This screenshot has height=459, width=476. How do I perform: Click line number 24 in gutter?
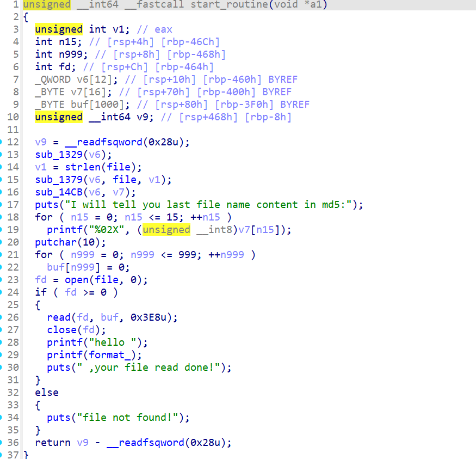tap(13, 292)
